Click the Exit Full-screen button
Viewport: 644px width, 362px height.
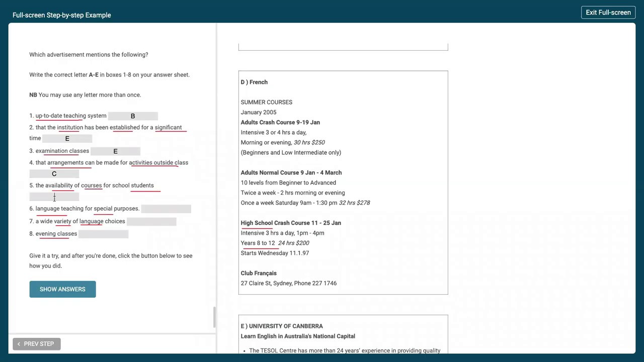point(608,13)
